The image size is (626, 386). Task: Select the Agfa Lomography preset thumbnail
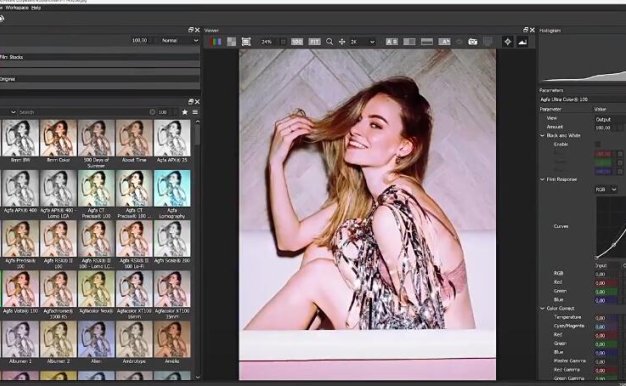(172, 188)
